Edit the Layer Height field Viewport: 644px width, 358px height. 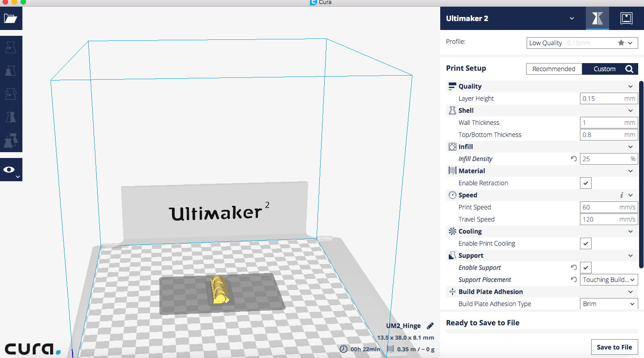609,98
